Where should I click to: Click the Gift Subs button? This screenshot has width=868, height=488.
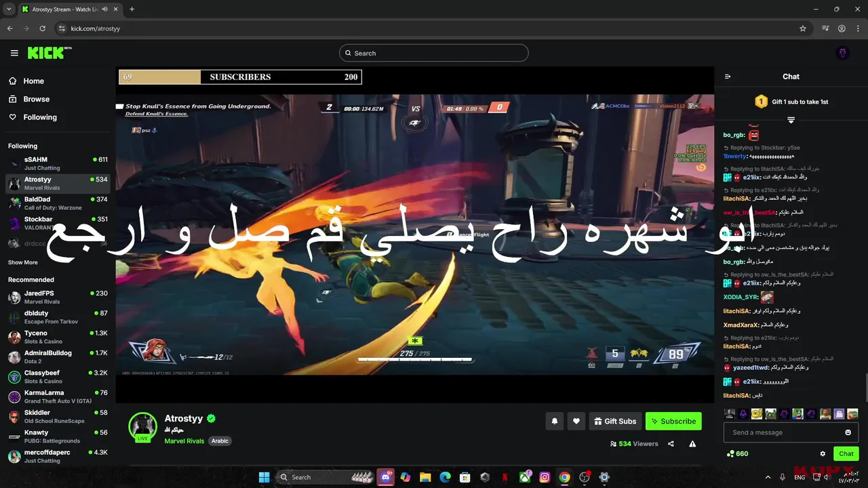[615, 421]
